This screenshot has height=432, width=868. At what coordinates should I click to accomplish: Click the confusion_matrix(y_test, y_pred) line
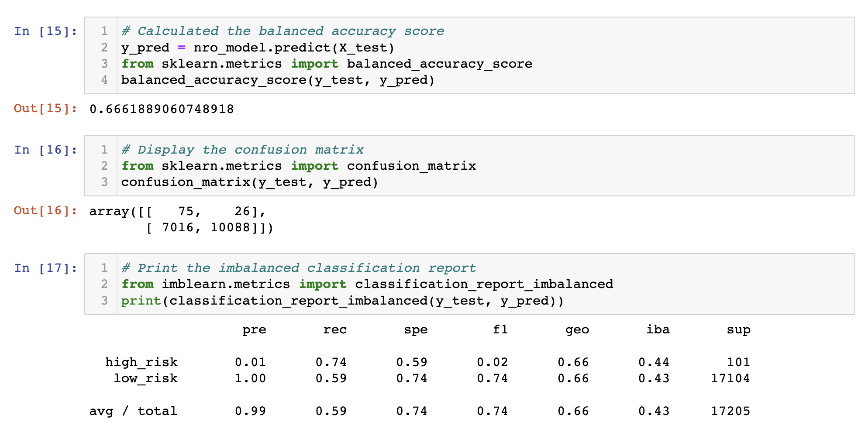[249, 182]
